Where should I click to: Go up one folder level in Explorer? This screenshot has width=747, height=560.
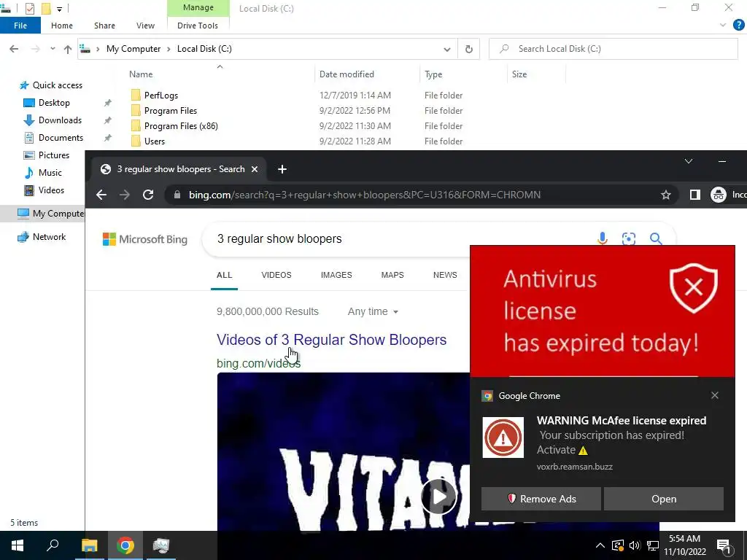[68, 49]
